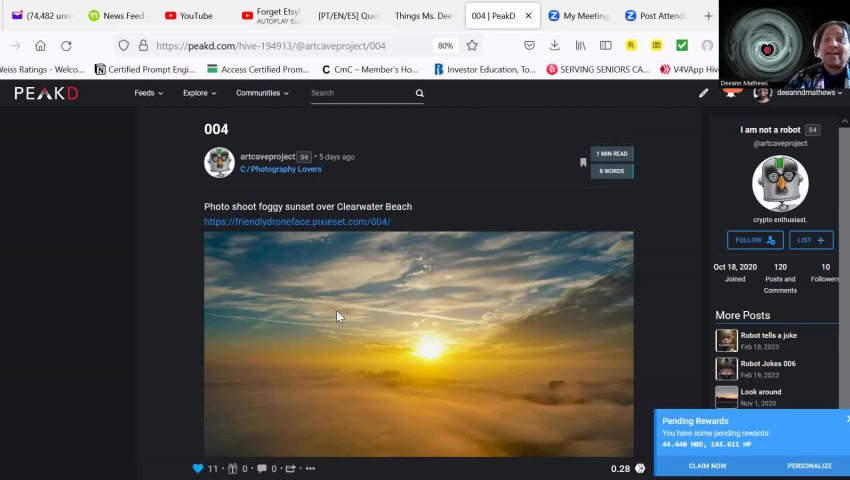Click the large robot profile picture
The width and height of the screenshot is (850, 480).
click(780, 184)
